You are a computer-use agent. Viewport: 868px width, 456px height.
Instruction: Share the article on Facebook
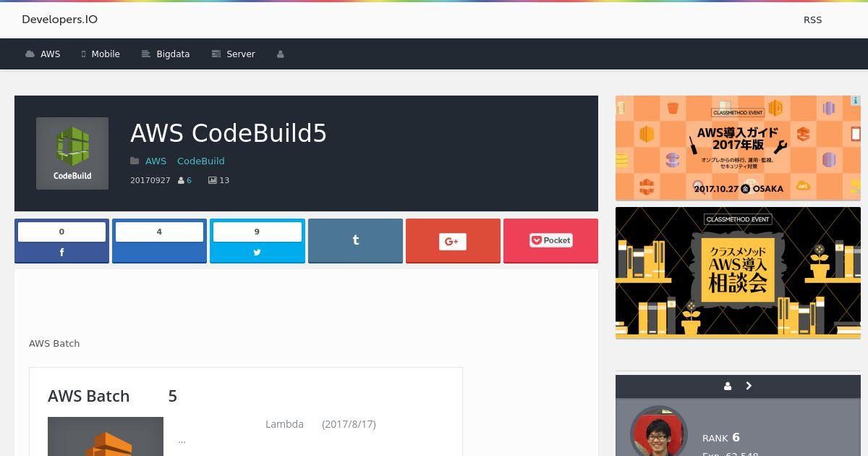(61, 241)
